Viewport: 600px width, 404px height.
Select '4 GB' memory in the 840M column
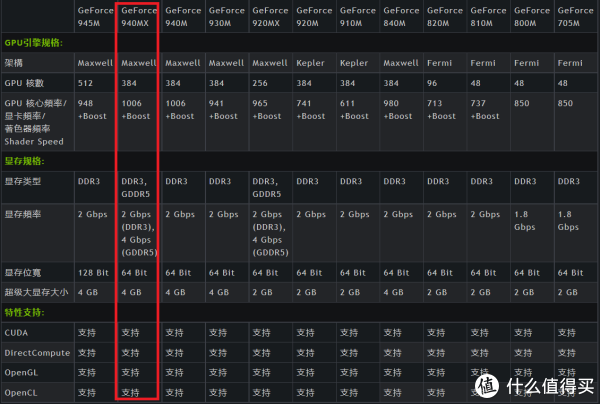click(393, 292)
